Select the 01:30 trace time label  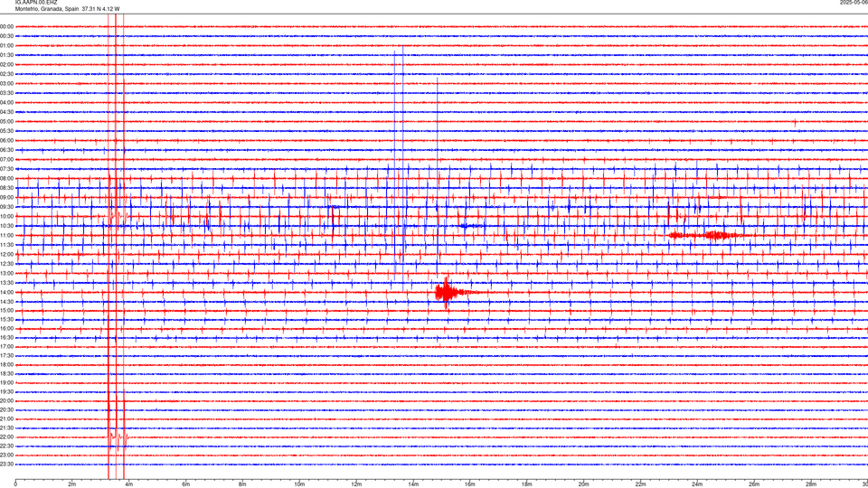(x=7, y=55)
